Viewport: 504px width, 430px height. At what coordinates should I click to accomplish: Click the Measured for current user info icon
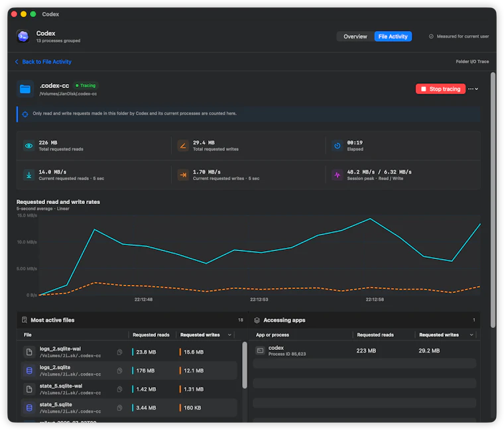click(431, 36)
